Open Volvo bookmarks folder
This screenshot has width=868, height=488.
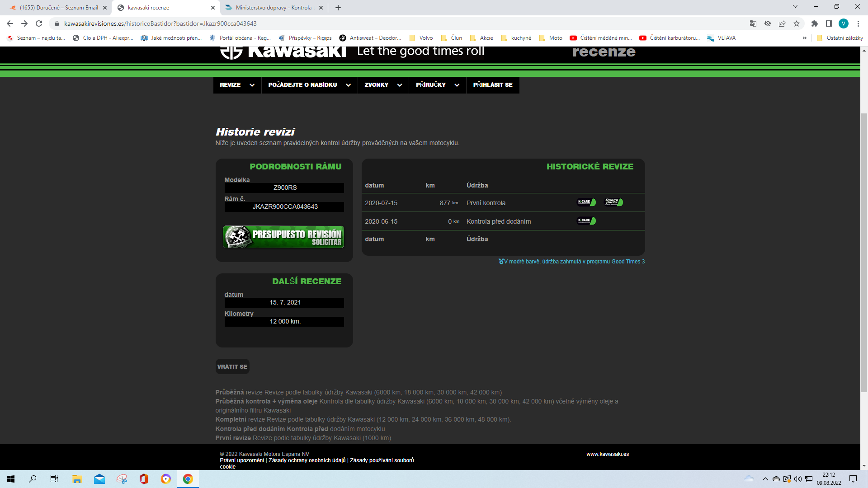[x=421, y=38]
